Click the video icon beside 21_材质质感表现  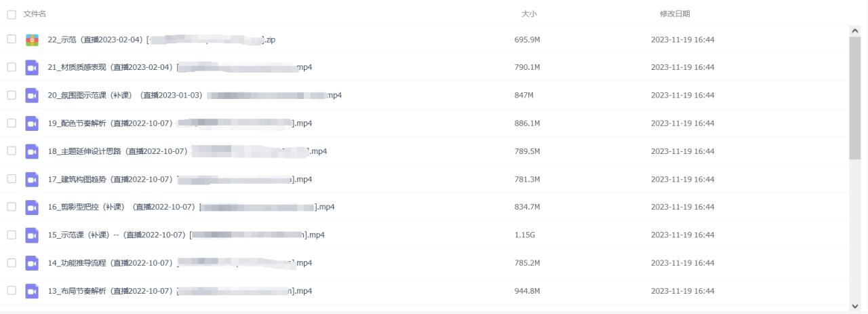tap(32, 67)
